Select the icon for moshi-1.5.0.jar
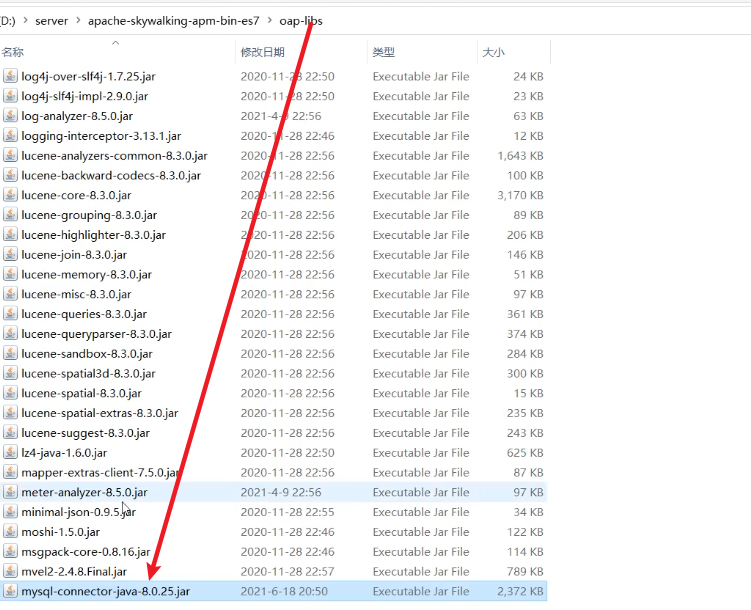751x610 pixels. (x=10, y=532)
